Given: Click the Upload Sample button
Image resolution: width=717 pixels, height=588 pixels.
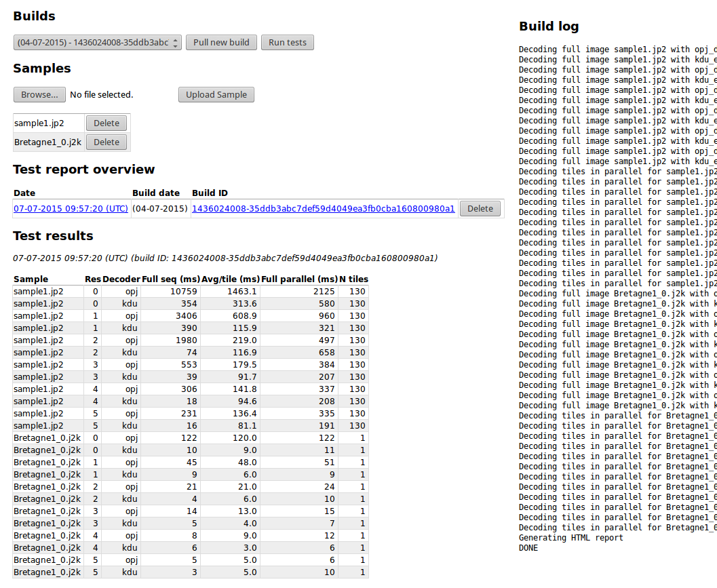Looking at the screenshot, I should coord(216,95).
